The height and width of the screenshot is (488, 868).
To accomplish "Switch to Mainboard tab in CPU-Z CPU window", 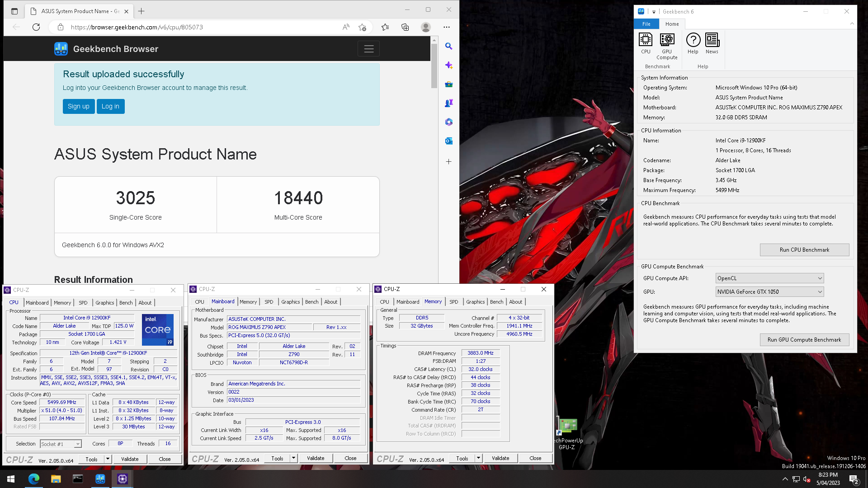I will [37, 303].
